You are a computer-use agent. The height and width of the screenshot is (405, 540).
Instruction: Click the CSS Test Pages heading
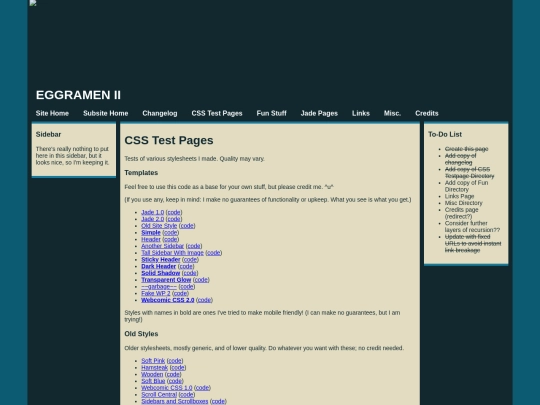tap(169, 141)
